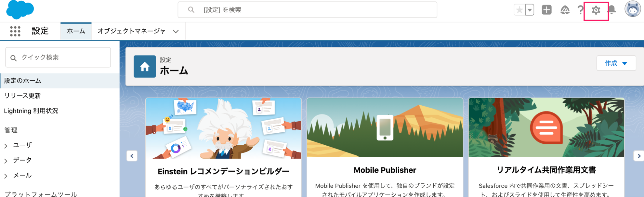Expand the オブジェクトマネージャ tab chevron
The image size is (644, 197).
pyautogui.click(x=176, y=32)
